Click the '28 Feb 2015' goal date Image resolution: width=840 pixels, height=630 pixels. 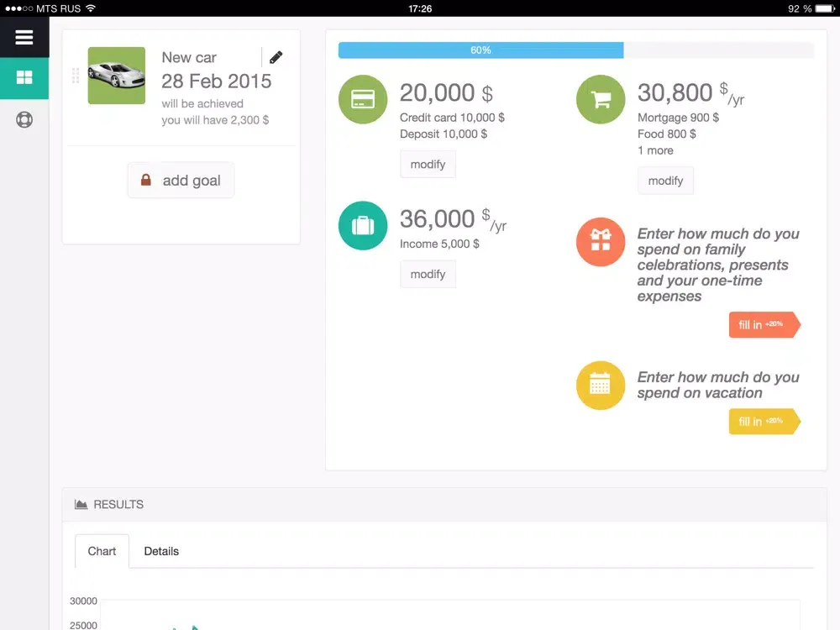tap(217, 81)
